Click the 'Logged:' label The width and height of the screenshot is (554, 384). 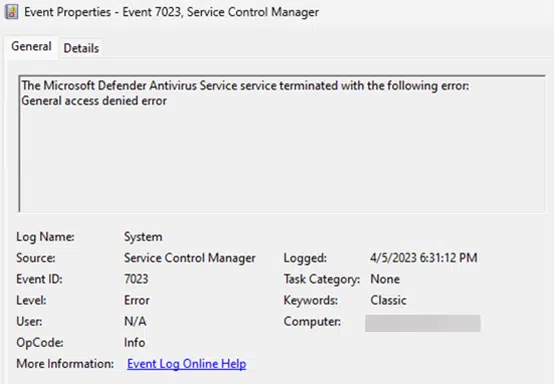pos(305,258)
